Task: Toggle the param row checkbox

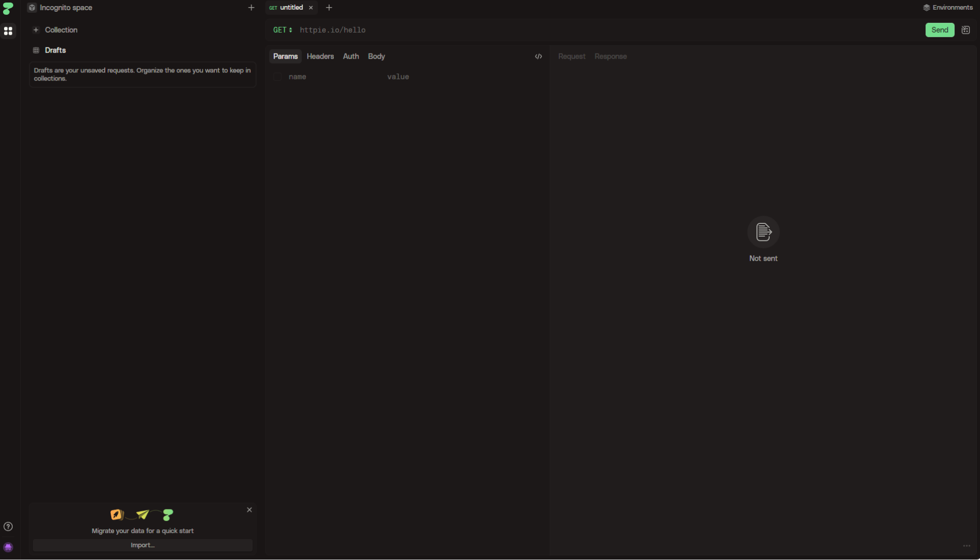Action: [x=277, y=77]
